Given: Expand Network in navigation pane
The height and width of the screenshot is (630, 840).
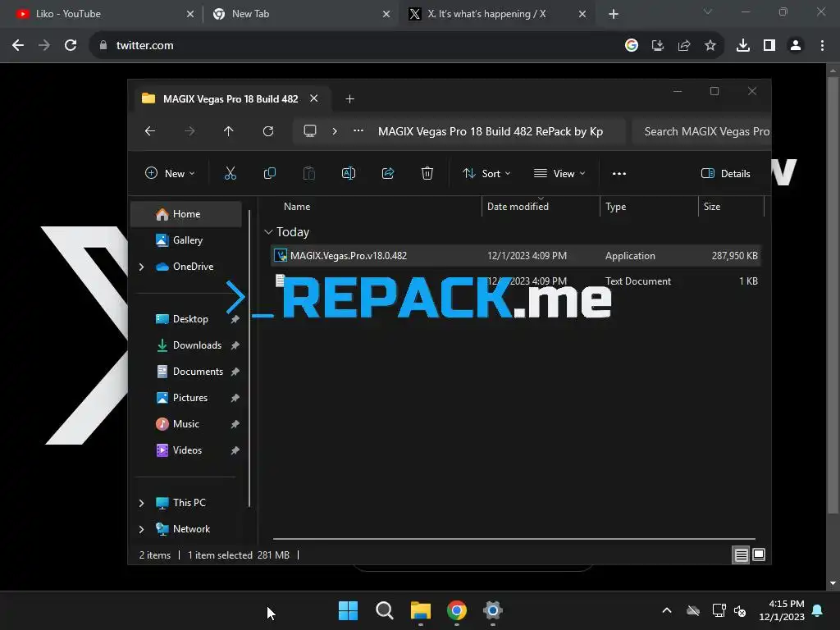Looking at the screenshot, I should 141,529.
